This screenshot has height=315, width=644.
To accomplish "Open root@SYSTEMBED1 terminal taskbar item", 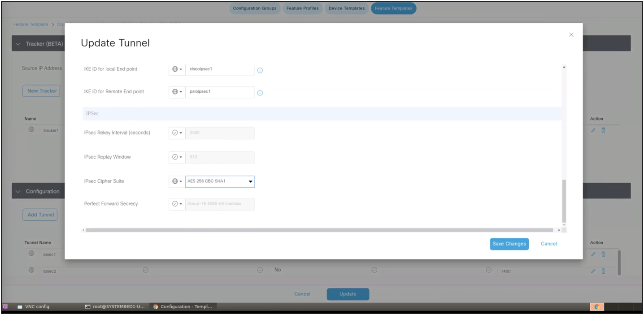I will (x=115, y=307).
